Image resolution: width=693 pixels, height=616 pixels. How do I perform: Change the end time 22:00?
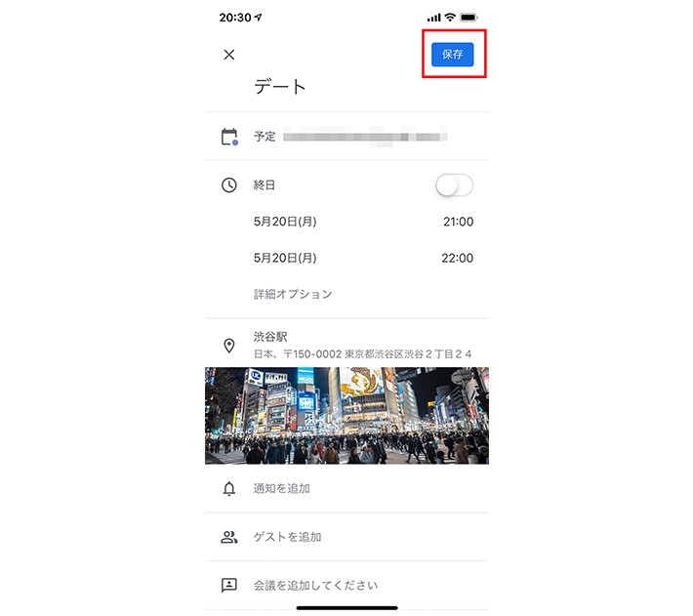pos(457,258)
